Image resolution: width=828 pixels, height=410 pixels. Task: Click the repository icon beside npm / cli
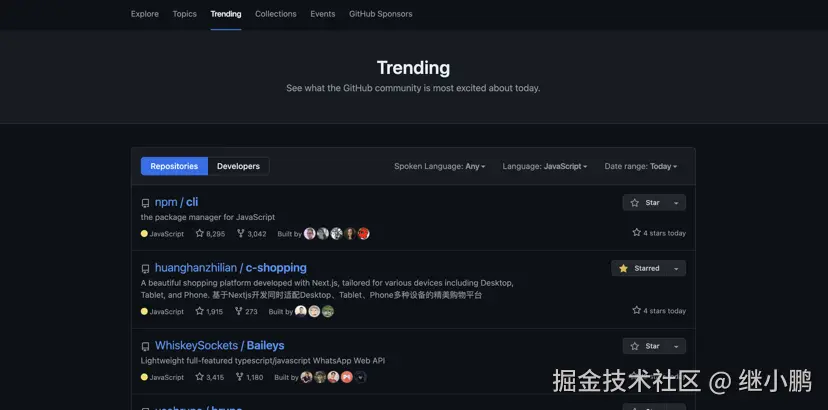(146, 203)
